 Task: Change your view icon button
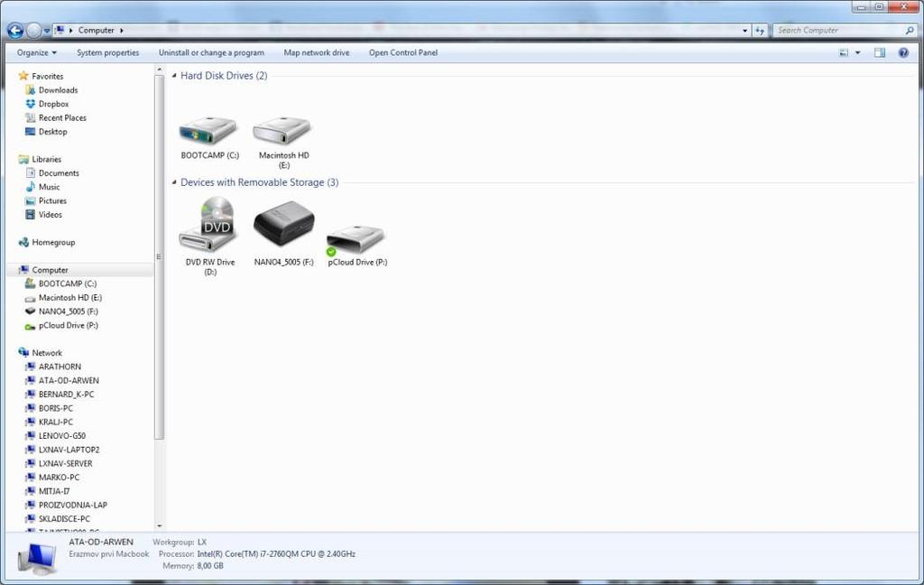tap(844, 52)
